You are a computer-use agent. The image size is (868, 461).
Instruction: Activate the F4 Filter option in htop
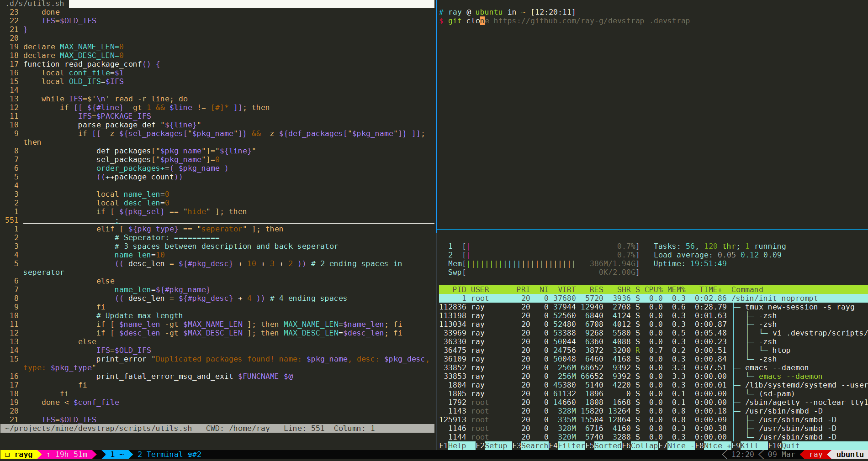tap(566, 446)
